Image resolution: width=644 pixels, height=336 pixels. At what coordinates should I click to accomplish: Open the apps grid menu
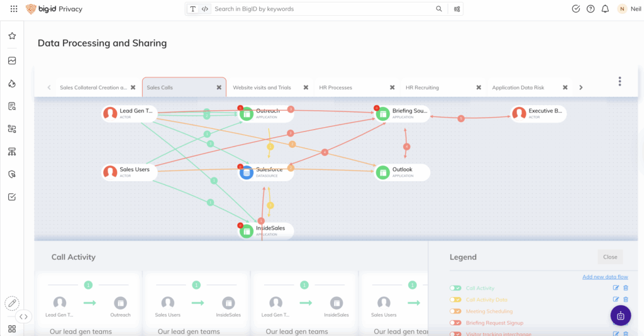[14, 9]
